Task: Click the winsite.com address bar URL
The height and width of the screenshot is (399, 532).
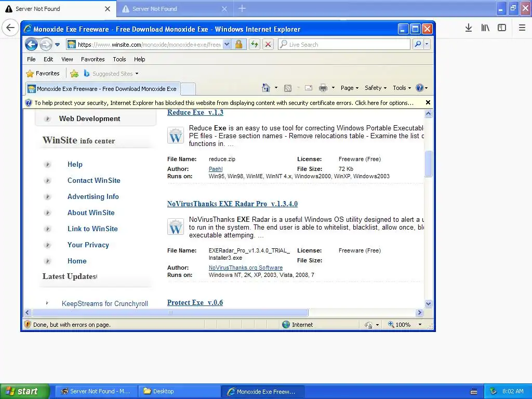Action: 149,45
